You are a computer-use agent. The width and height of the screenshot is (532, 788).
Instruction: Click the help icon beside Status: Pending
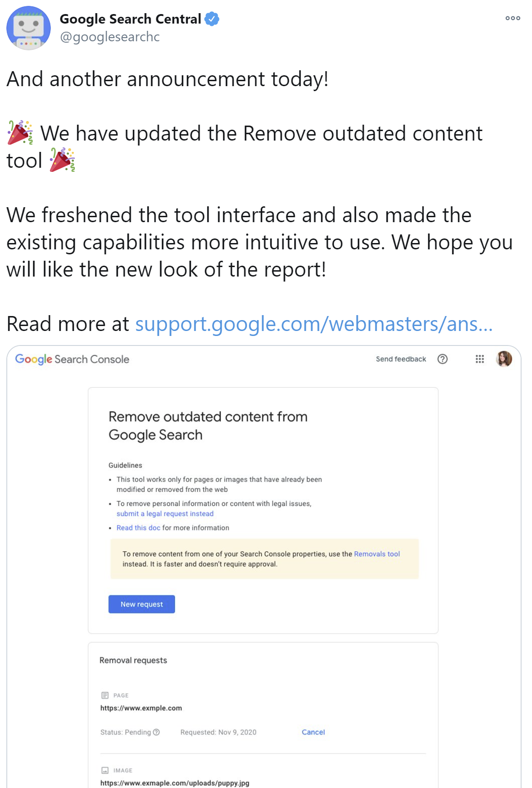click(156, 732)
